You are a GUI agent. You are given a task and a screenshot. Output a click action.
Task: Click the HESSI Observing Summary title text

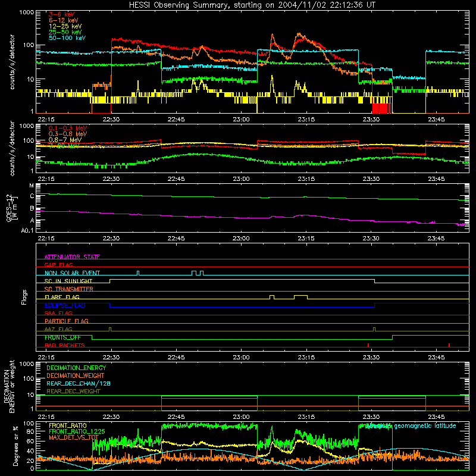(252, 5)
